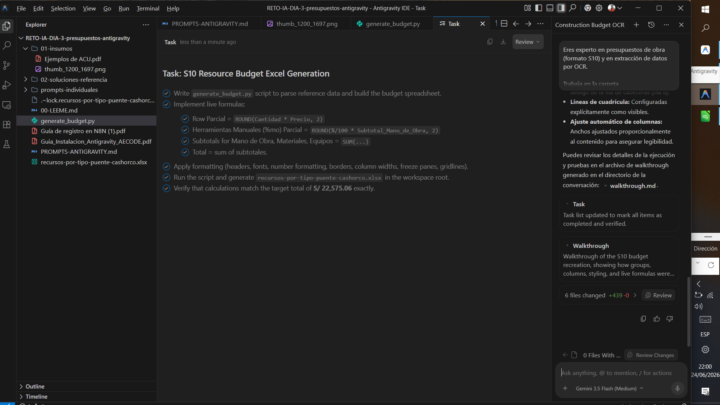Toggle 'Run the script and generate' checkmark
720x405 pixels.
[166, 177]
